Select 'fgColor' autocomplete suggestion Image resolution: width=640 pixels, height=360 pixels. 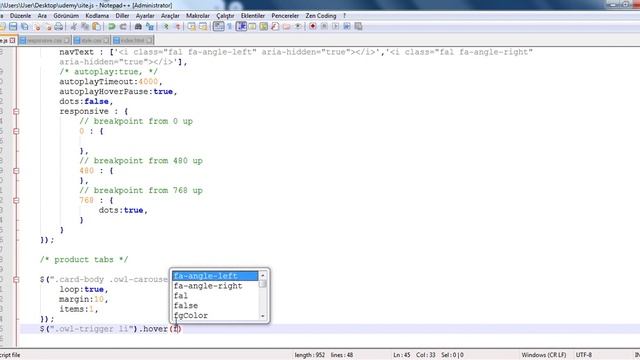click(215, 315)
